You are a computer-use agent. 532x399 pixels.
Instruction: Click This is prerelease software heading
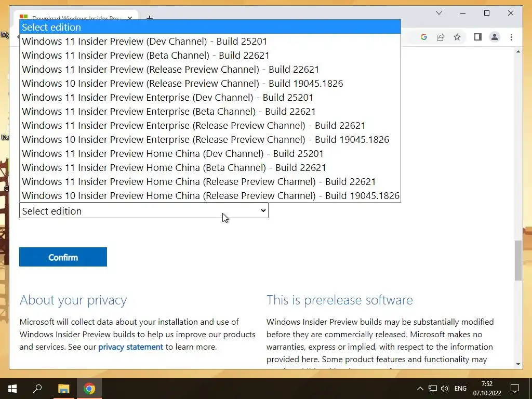click(340, 300)
